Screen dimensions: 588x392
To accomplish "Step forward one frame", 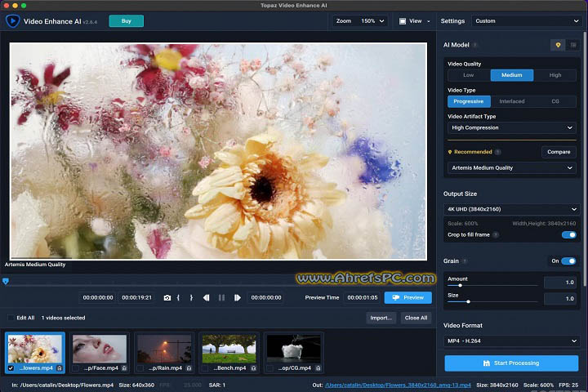I will click(x=238, y=298).
